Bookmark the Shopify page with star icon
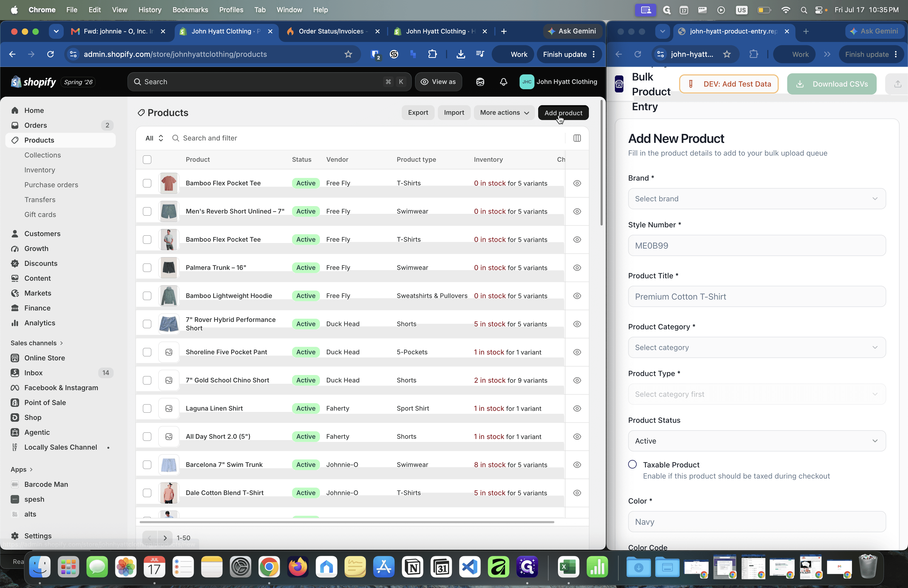 click(x=348, y=54)
